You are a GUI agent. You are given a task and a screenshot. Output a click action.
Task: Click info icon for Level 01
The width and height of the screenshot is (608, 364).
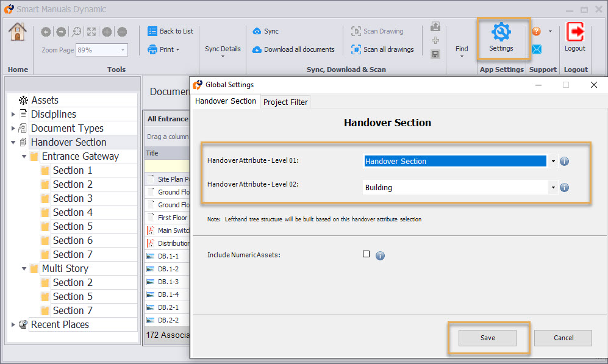pyautogui.click(x=565, y=161)
